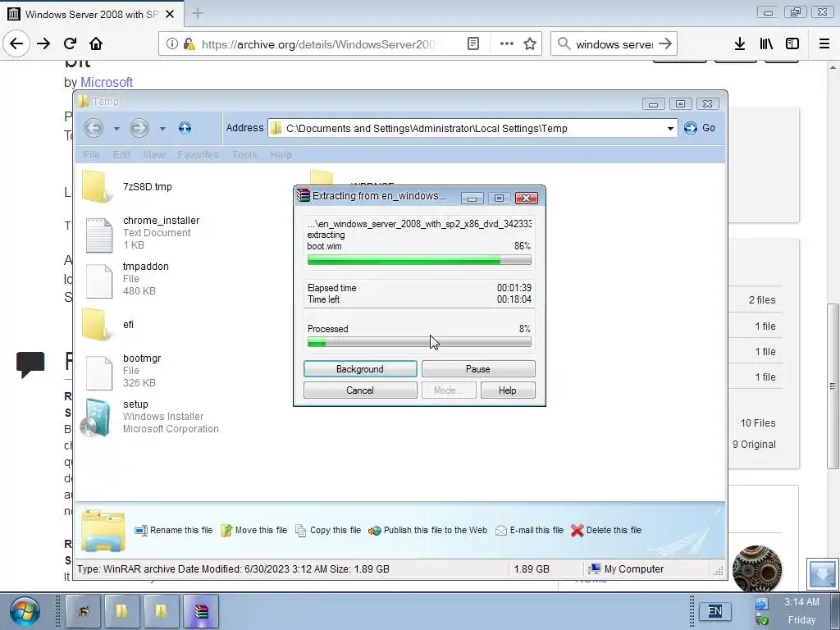Click the gears thumbnail on the page
The height and width of the screenshot is (630, 840).
click(x=756, y=569)
